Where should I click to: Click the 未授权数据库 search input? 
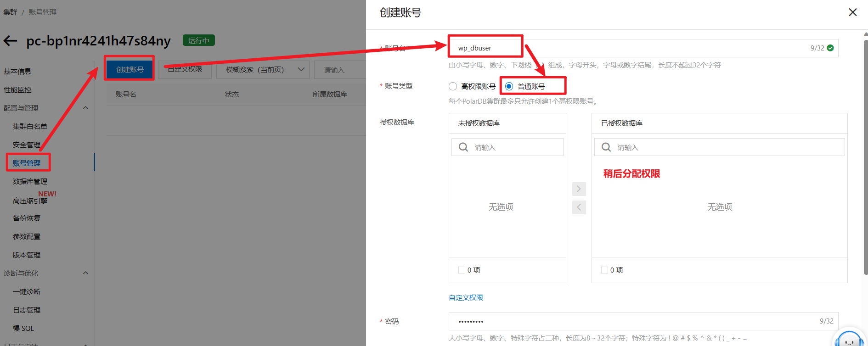(507, 147)
